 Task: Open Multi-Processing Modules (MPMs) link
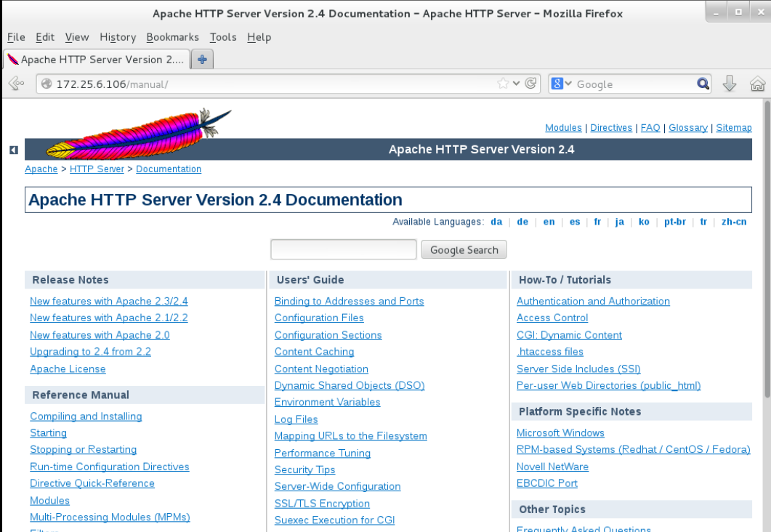point(110,517)
